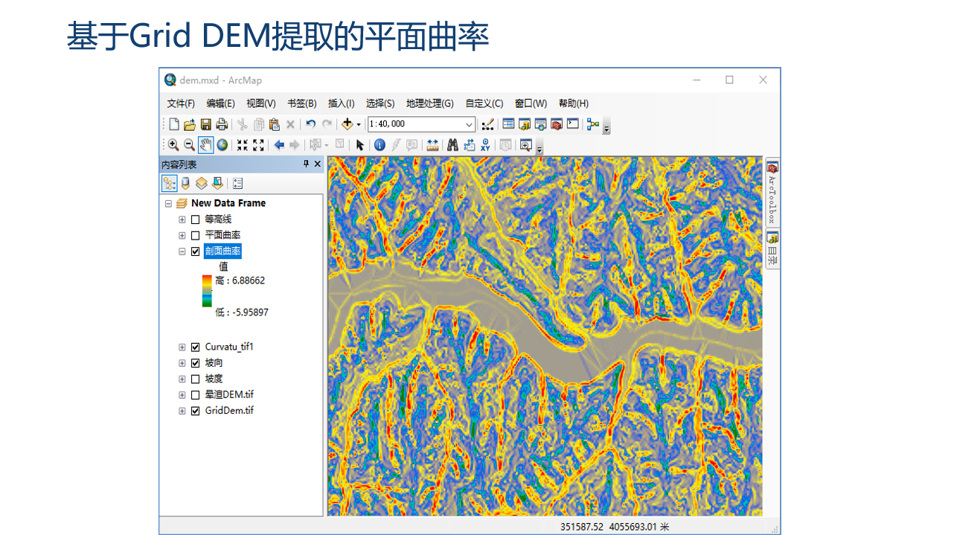
Task: Click the 剖面曲率 color ramp legend
Action: click(207, 291)
